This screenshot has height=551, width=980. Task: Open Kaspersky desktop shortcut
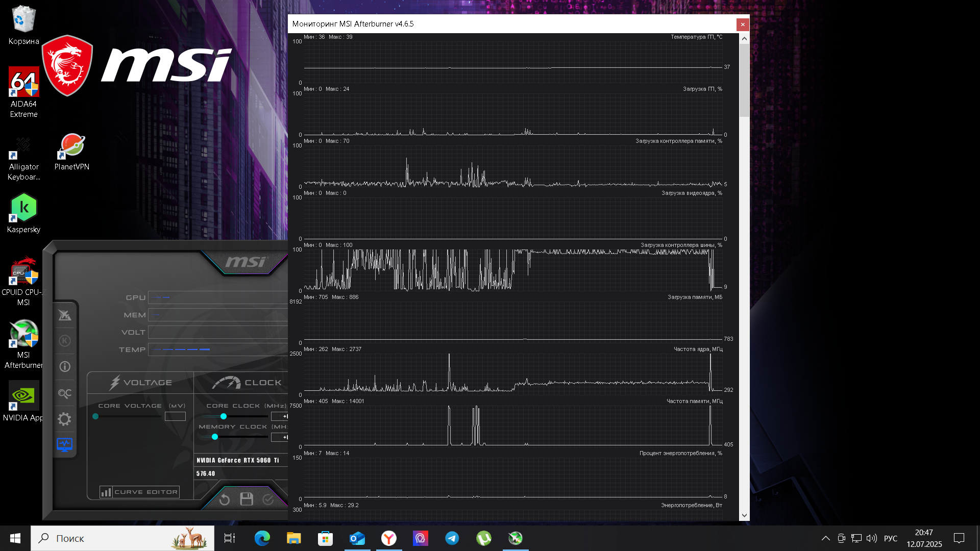tap(23, 213)
